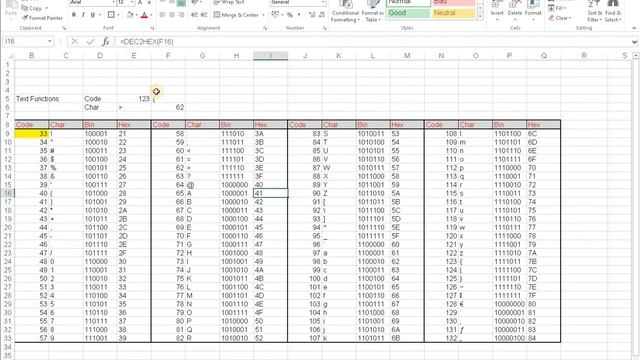The image size is (640, 360).
Task: Apply the borders button
Action: pos(111,15)
